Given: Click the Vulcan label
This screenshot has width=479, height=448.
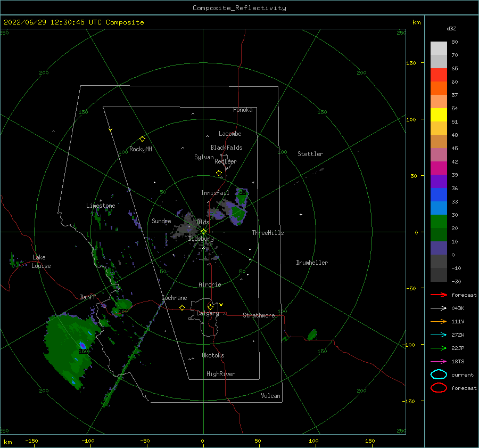Looking at the screenshot, I should click(270, 396).
